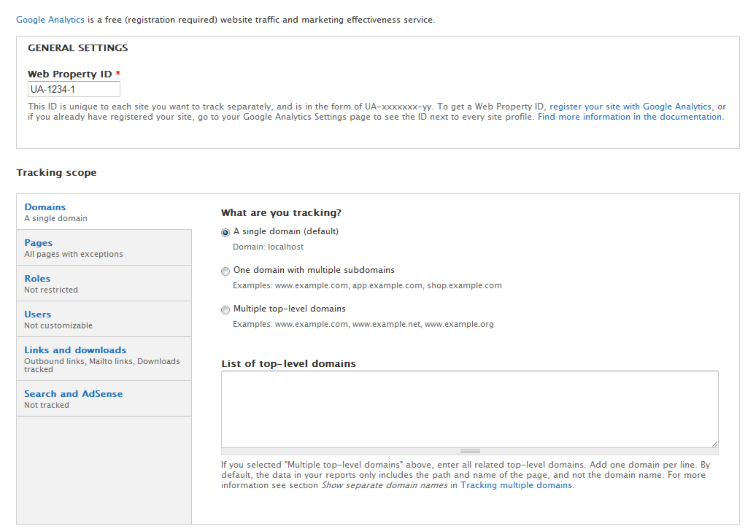Image resolution: width=756 pixels, height=532 pixels.
Task: Click the 'Tracking scope' heading
Action: click(x=56, y=172)
